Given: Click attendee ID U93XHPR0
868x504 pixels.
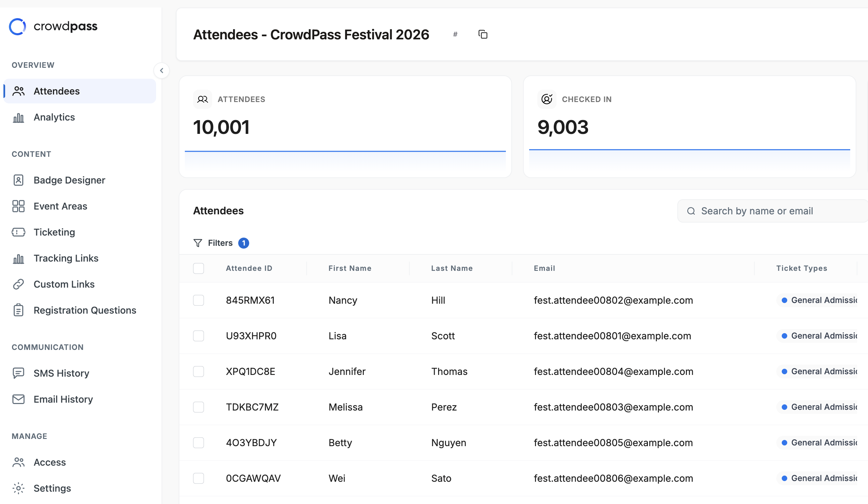Looking at the screenshot, I should (x=251, y=336).
